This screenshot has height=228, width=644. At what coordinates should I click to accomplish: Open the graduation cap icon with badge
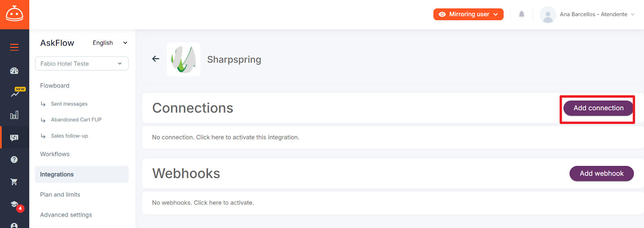coord(16,205)
